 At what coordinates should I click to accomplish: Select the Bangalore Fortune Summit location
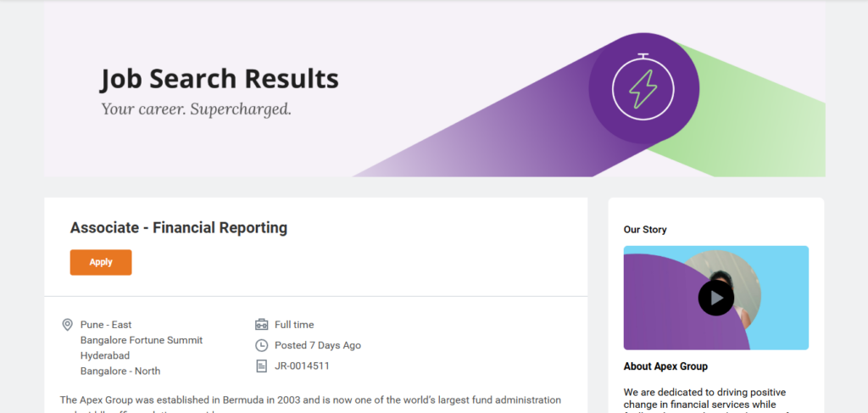point(142,340)
